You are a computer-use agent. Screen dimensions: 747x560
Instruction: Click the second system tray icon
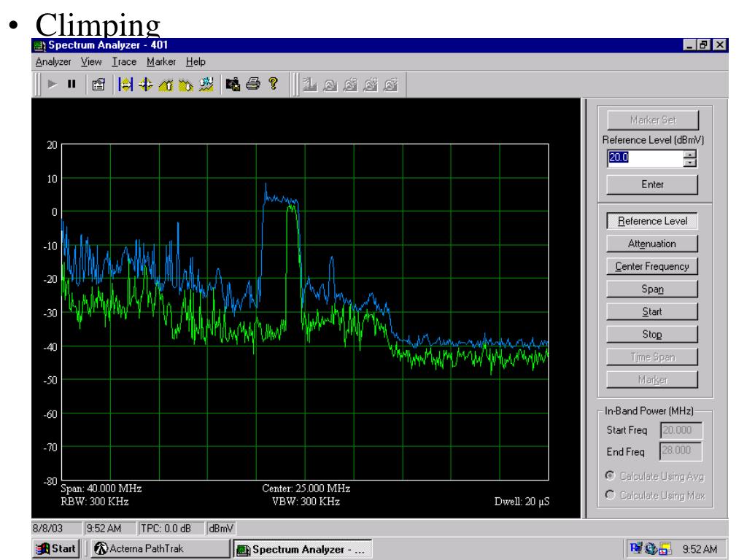(651, 548)
